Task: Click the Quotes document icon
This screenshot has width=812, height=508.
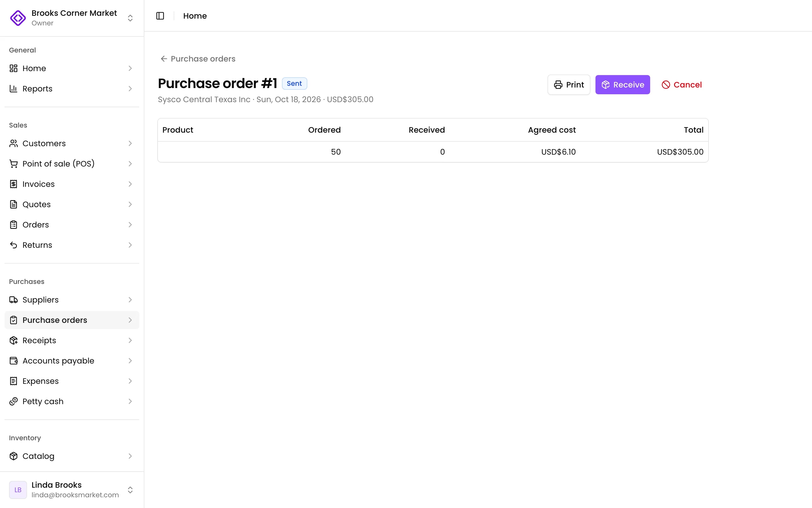Action: [14, 204]
